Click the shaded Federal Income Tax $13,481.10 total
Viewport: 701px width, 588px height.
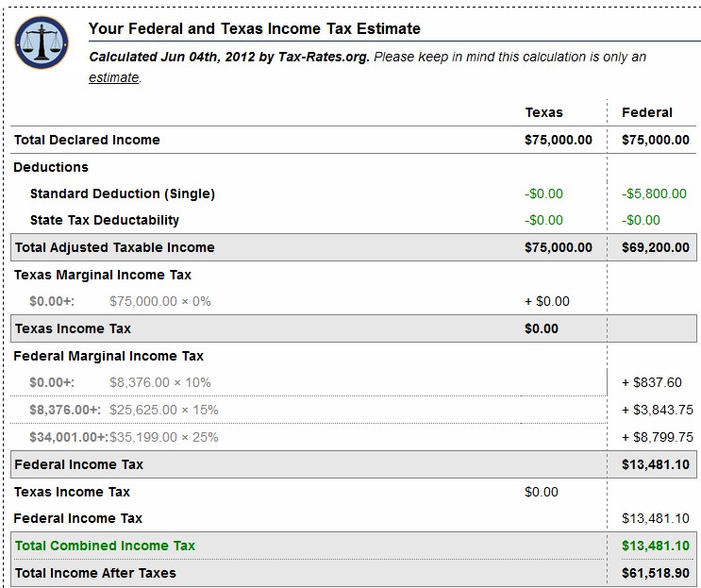656,464
